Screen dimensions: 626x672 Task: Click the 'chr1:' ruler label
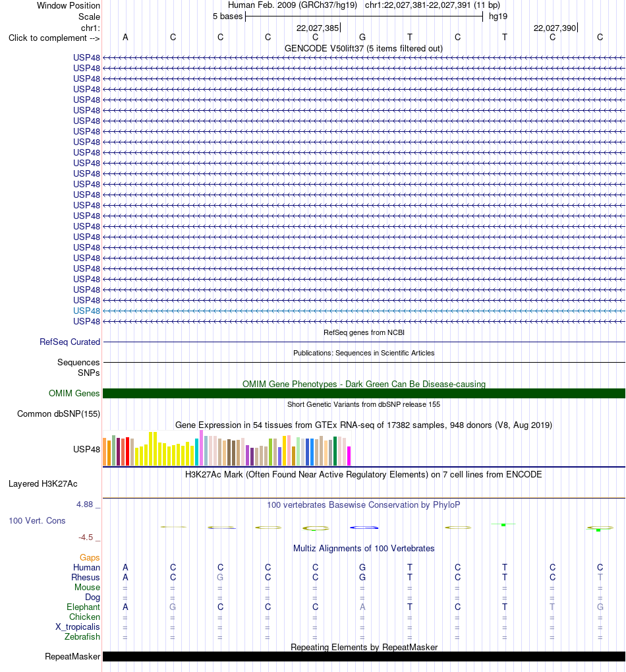[x=90, y=28]
